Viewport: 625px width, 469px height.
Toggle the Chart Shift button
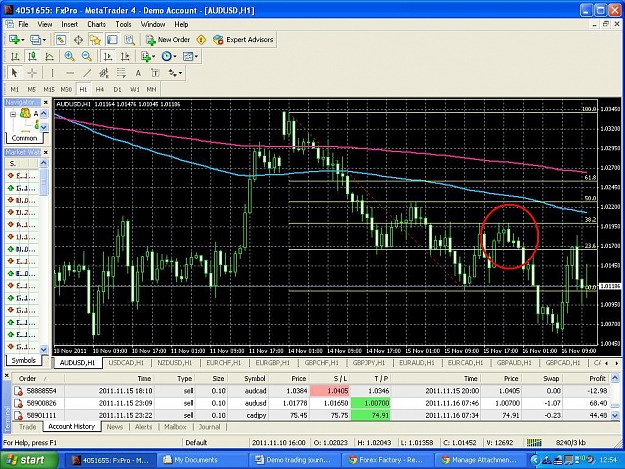[125, 56]
